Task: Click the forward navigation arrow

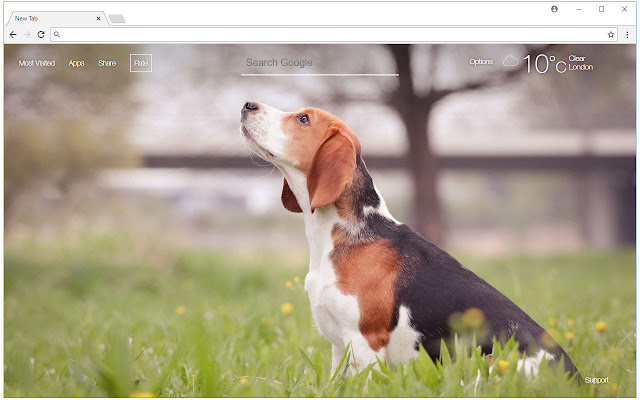Action: tap(27, 35)
